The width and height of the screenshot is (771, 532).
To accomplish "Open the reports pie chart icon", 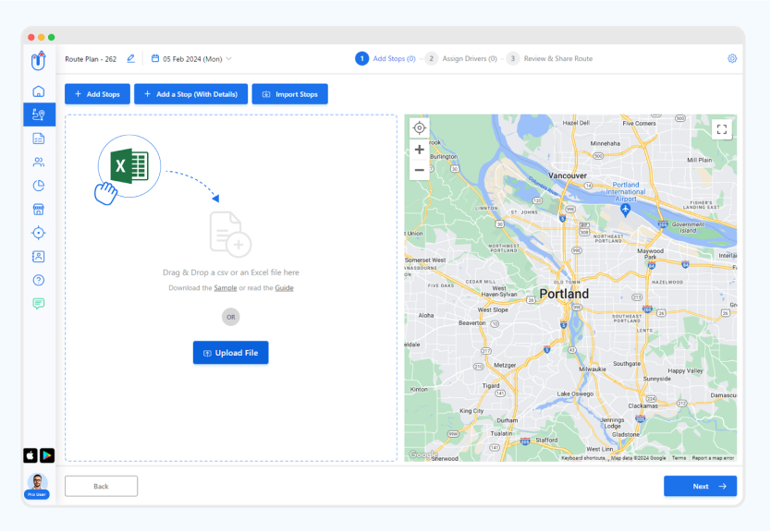I will pyautogui.click(x=38, y=186).
